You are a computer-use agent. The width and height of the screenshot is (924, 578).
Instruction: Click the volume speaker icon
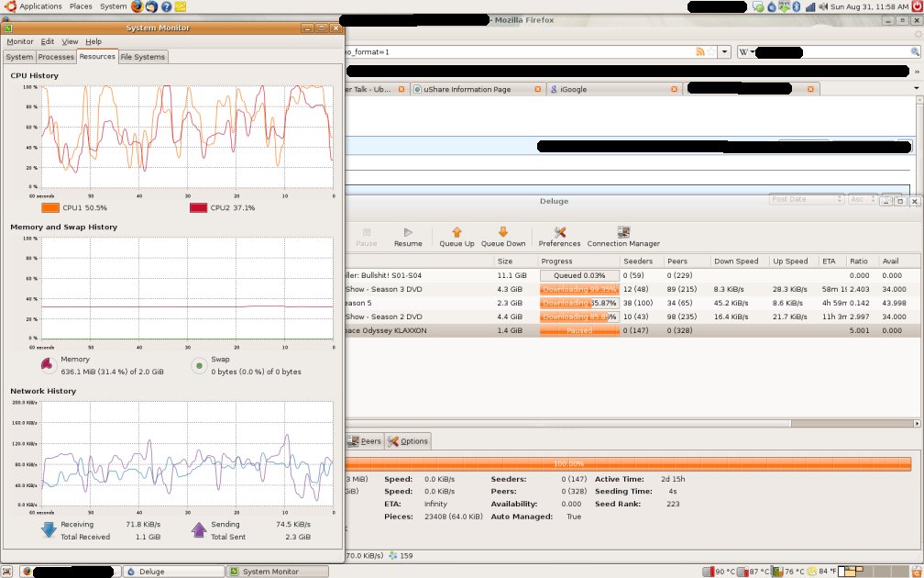[823, 7]
